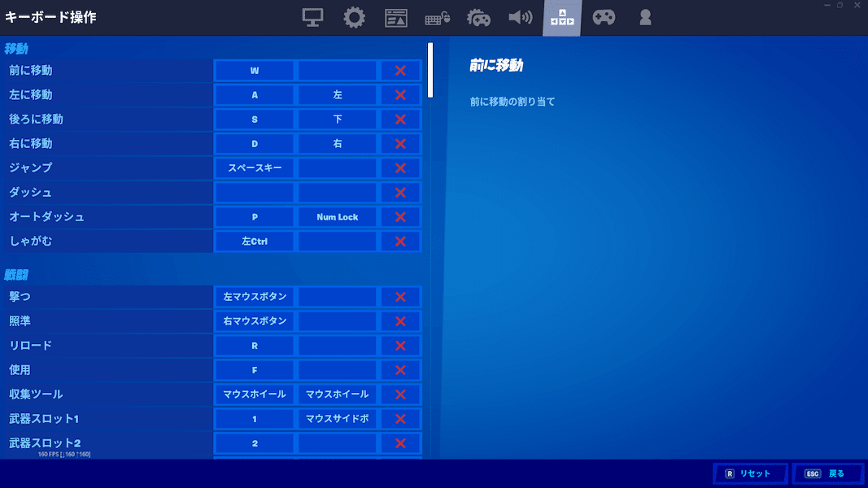Edit the スペースキー binding for ジャンプ

coord(255,168)
